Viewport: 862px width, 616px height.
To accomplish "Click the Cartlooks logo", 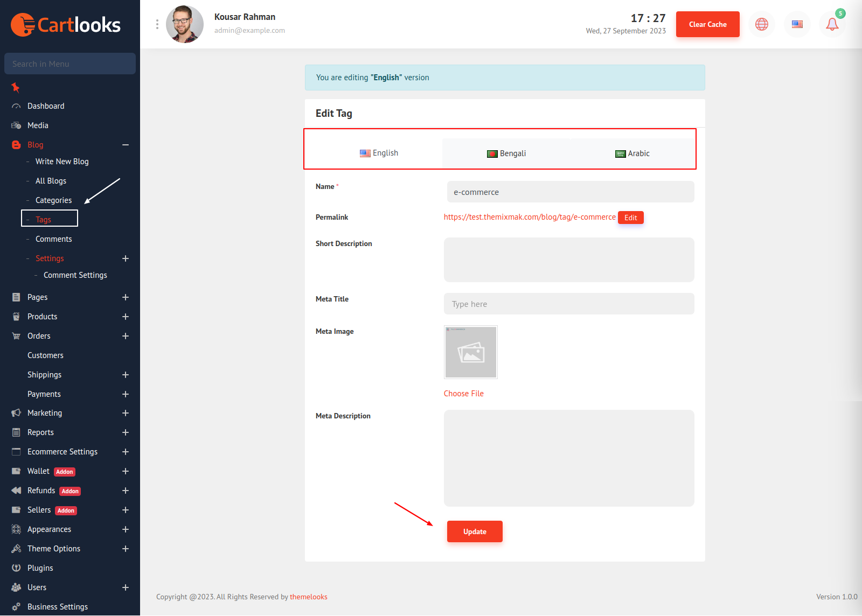I will 66,25.
